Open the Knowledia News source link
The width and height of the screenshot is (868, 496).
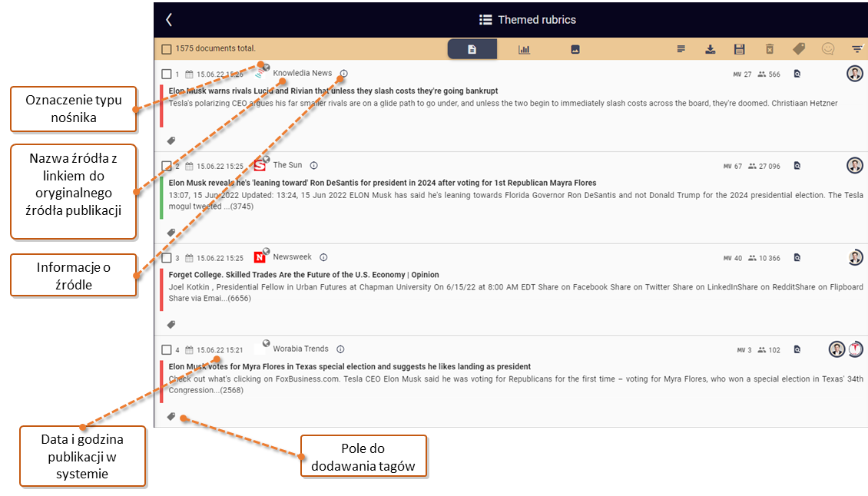click(x=302, y=73)
